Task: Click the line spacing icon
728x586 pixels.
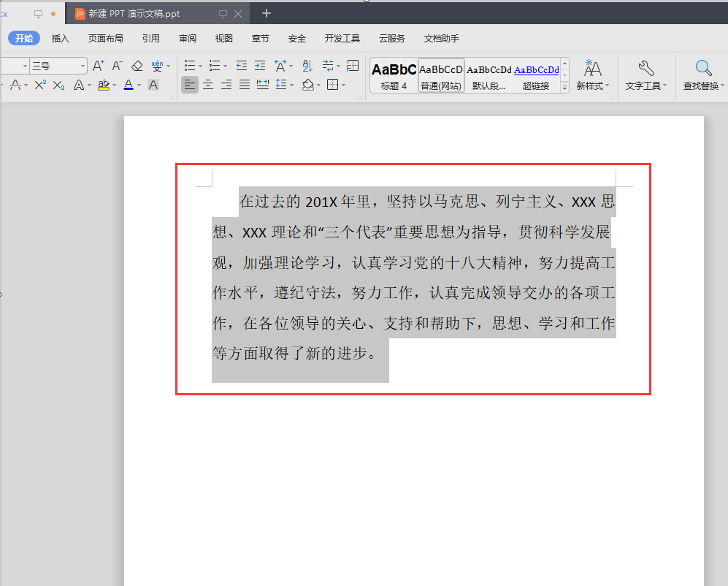Action: click(281, 85)
